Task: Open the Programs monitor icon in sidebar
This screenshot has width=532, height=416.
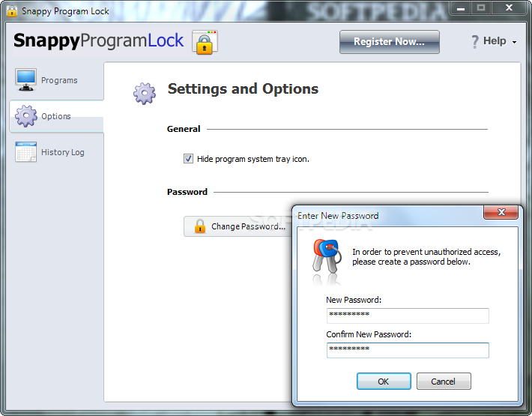Action: (25, 80)
